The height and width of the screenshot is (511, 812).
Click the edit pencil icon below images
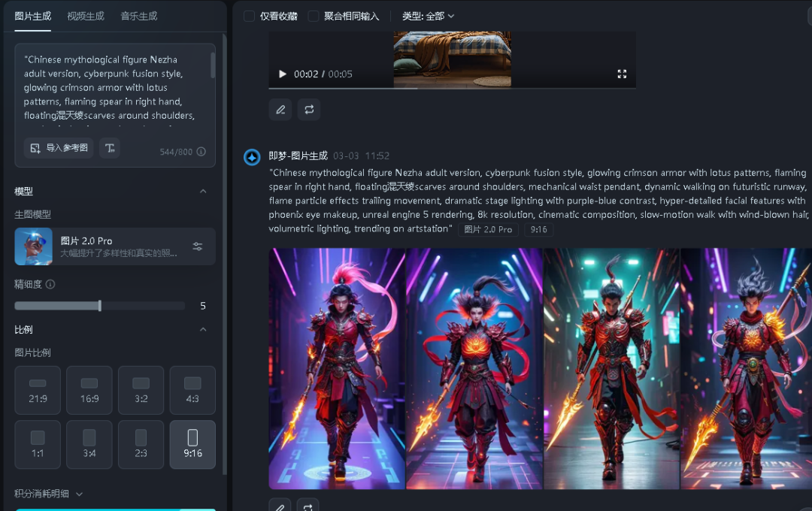(x=280, y=506)
